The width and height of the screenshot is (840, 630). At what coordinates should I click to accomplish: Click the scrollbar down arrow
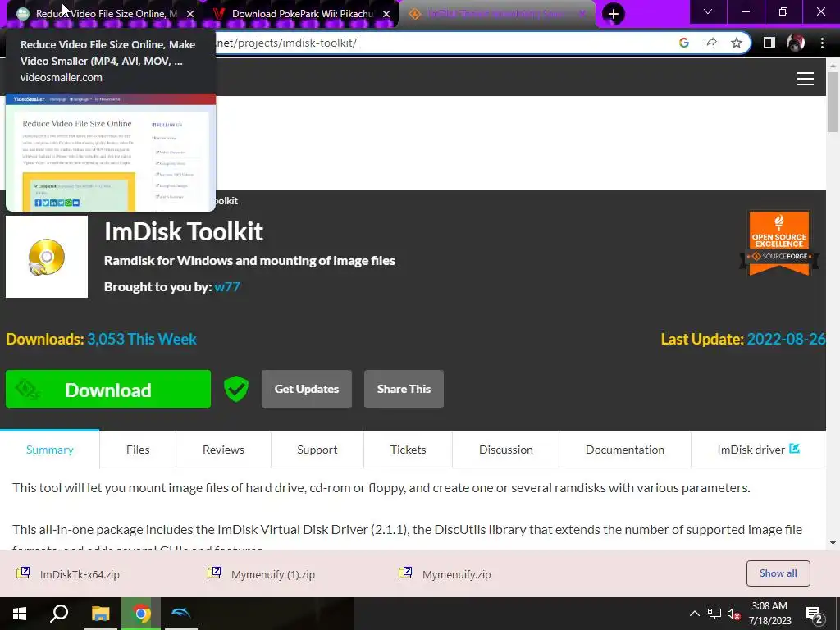tap(833, 543)
